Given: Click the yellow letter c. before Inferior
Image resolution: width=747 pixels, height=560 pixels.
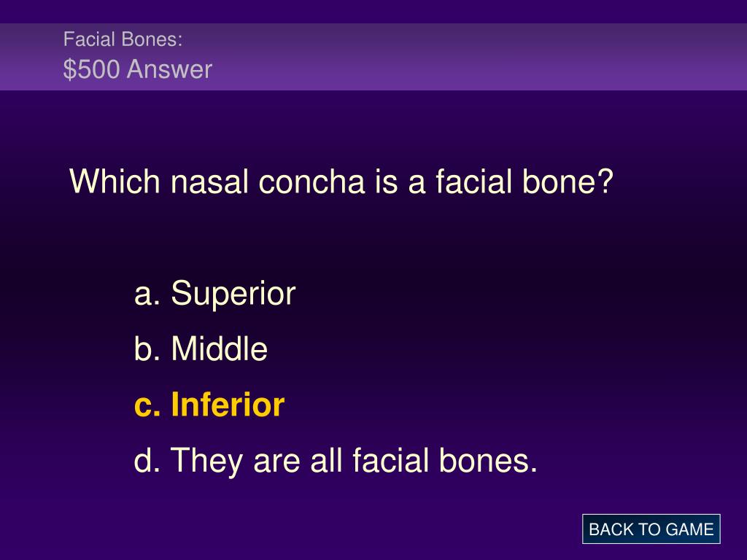Looking at the screenshot, I should point(147,407).
